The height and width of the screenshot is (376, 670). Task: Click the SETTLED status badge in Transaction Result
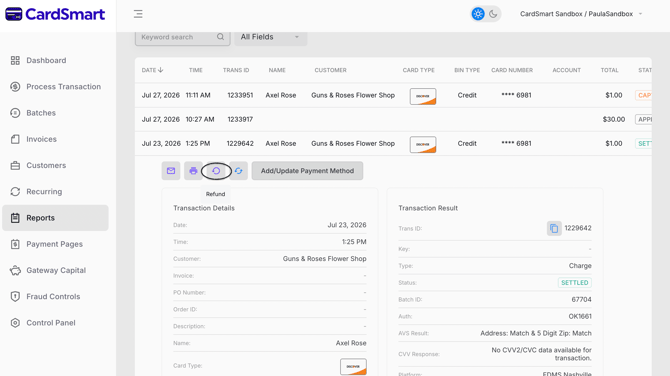[x=574, y=283]
